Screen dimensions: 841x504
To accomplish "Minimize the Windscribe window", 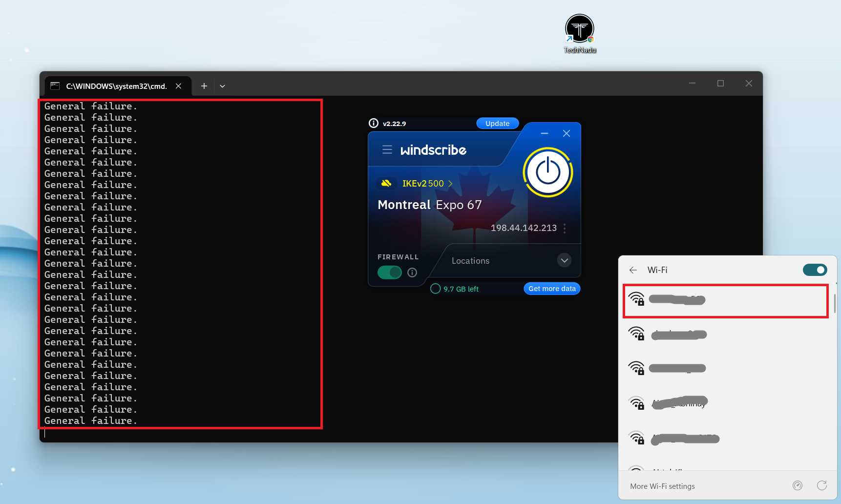I will pyautogui.click(x=545, y=133).
